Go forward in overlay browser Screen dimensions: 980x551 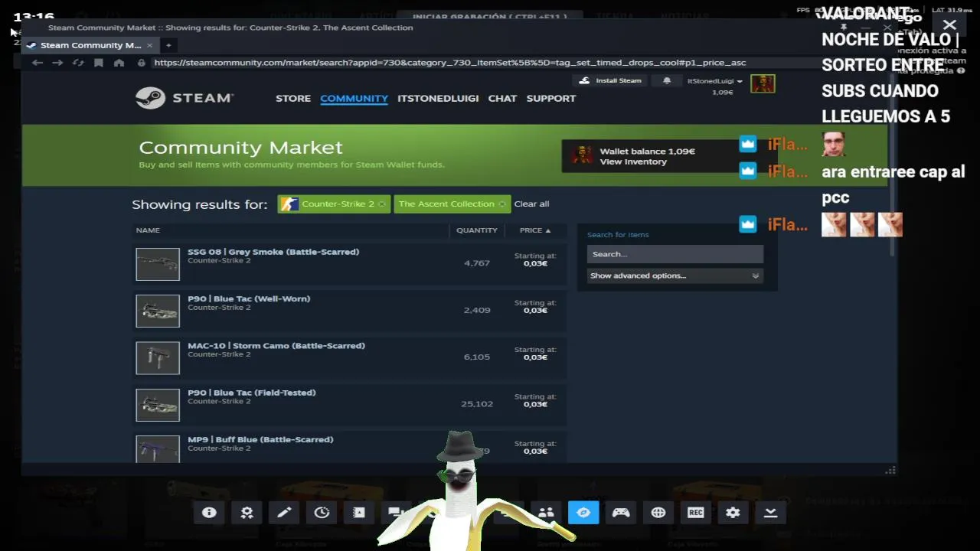coord(57,63)
